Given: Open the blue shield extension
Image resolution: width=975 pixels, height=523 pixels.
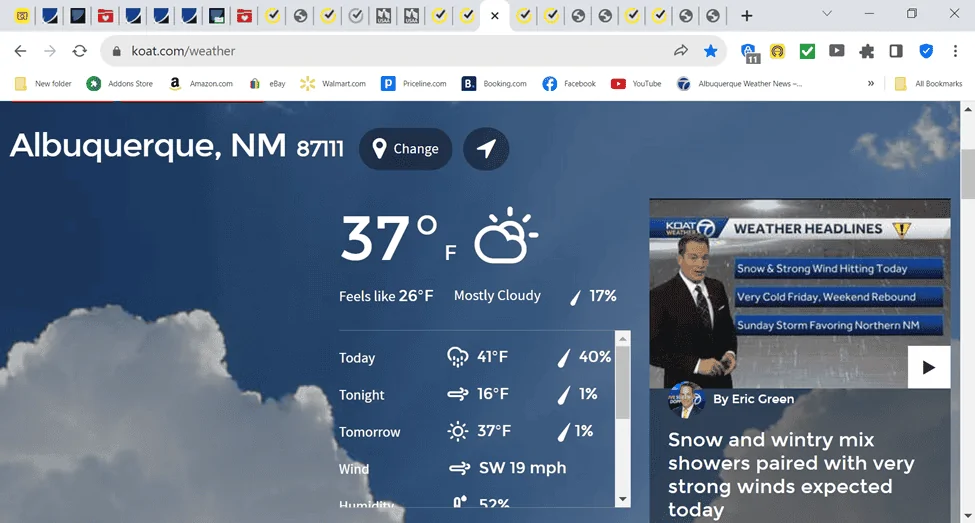Looking at the screenshot, I should point(926,51).
